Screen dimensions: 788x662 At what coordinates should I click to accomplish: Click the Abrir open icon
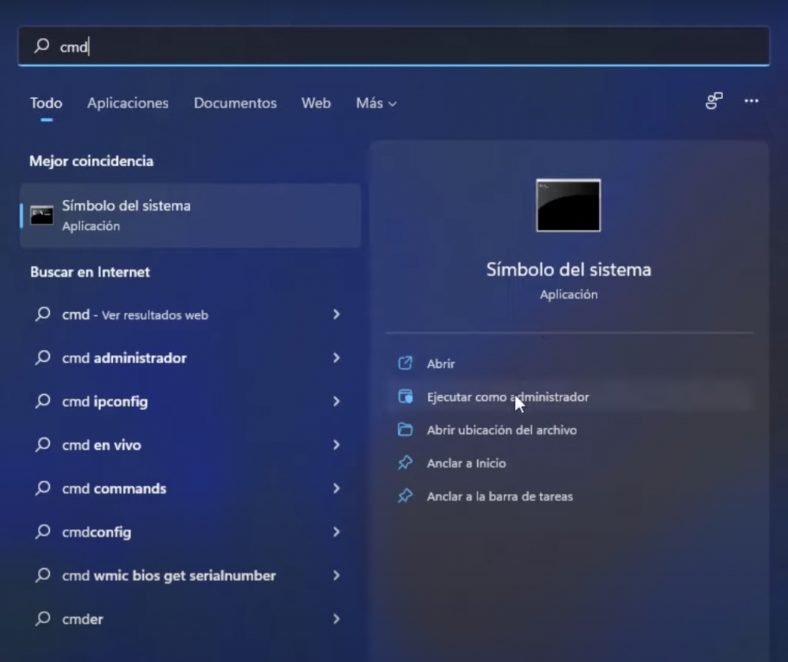405,364
